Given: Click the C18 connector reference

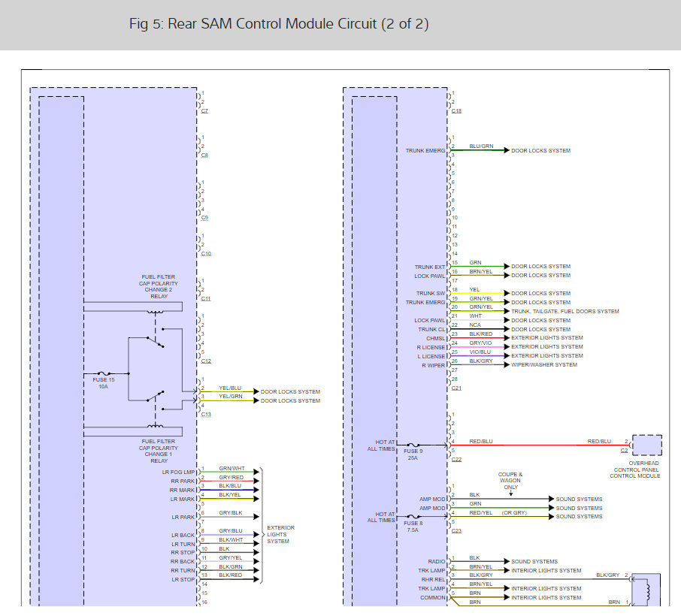Looking at the screenshot, I should 456,110.
